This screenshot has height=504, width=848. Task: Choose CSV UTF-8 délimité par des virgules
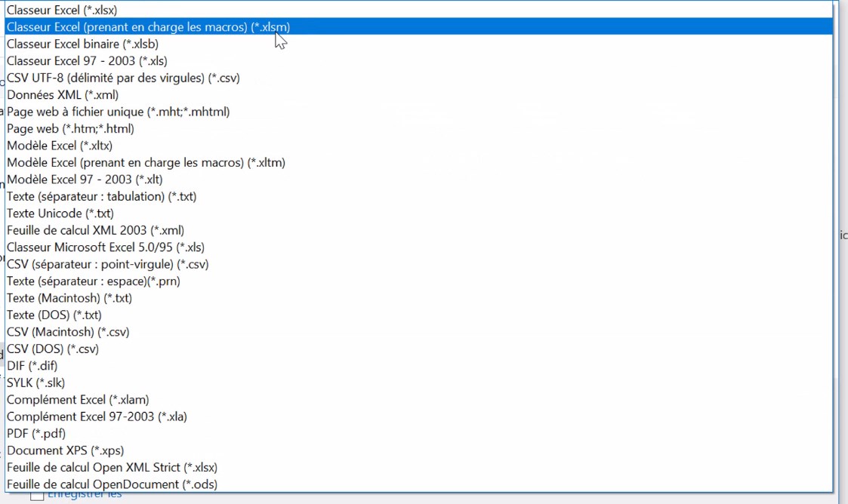tap(122, 78)
